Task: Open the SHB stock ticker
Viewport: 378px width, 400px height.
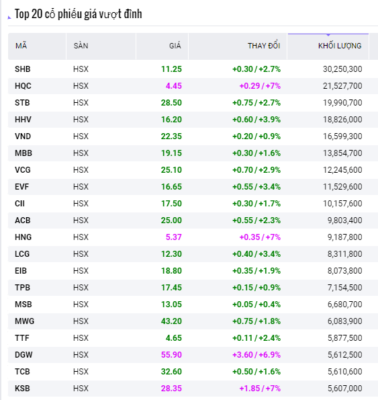Action: tap(23, 69)
